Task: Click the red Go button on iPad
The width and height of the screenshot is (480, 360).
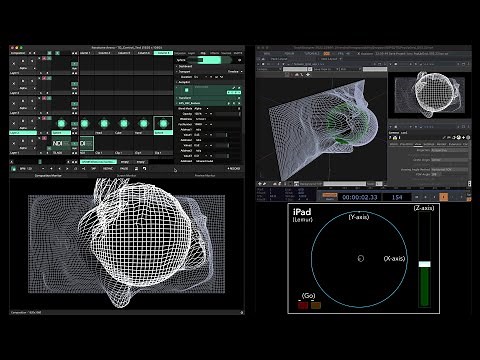Action: pyautogui.click(x=303, y=305)
